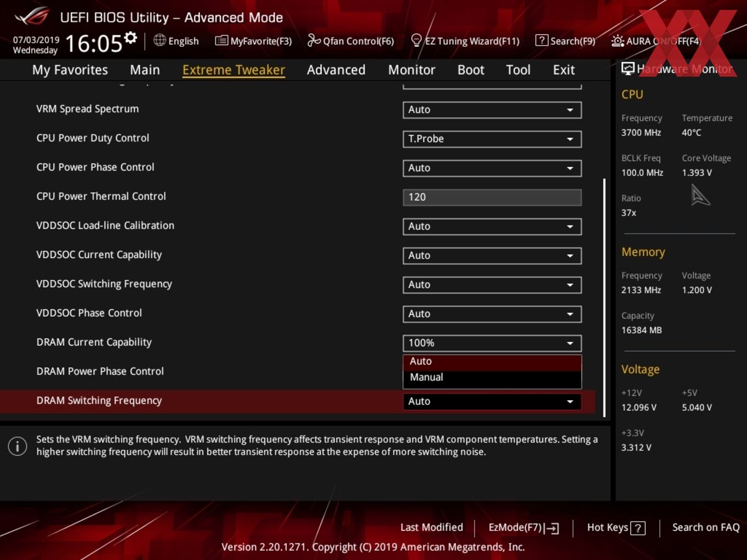Toggle AURA ON/OFF(F4) light icon
Screen dimensions: 747x560
[x=617, y=41]
